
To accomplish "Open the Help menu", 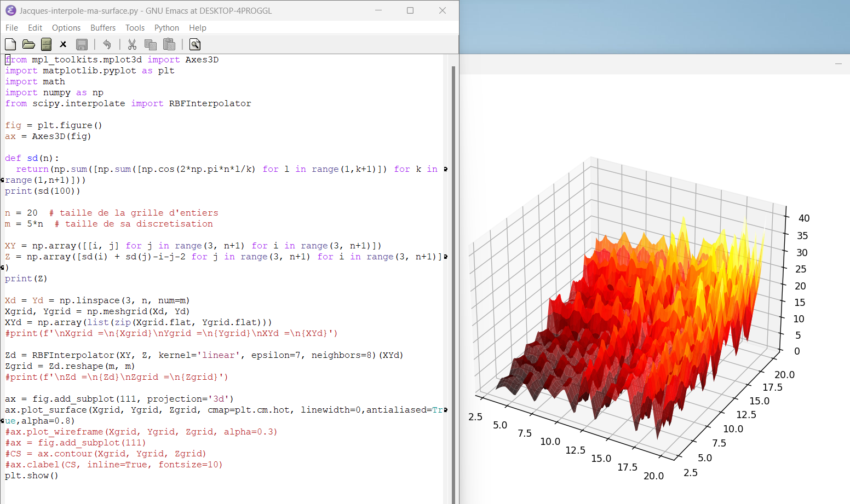I will (x=198, y=28).
